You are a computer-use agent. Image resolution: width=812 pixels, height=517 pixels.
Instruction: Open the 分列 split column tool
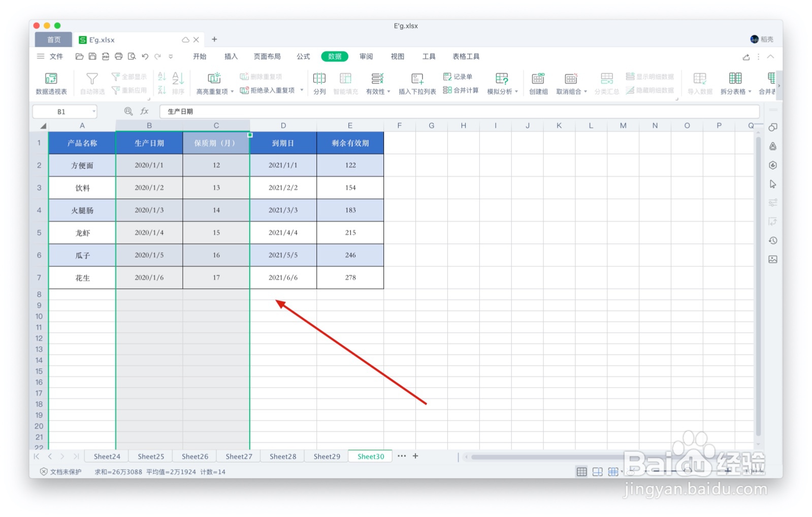[319, 83]
